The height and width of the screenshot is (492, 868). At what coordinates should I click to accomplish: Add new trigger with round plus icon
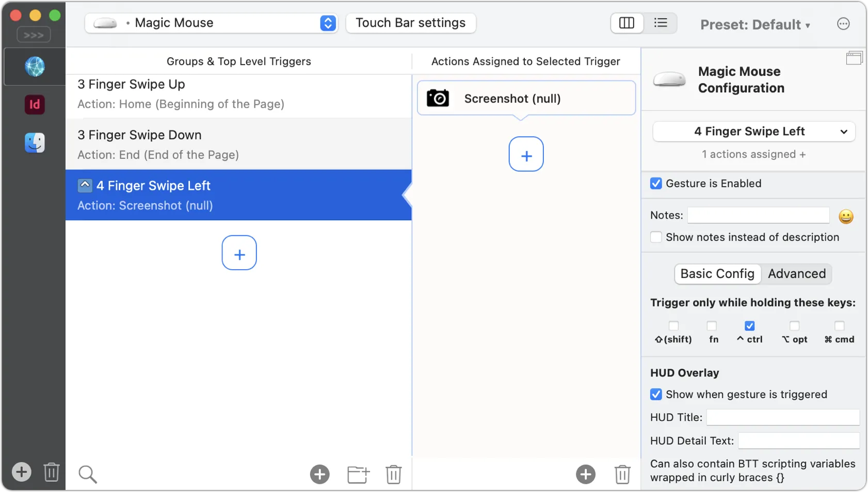coord(320,474)
